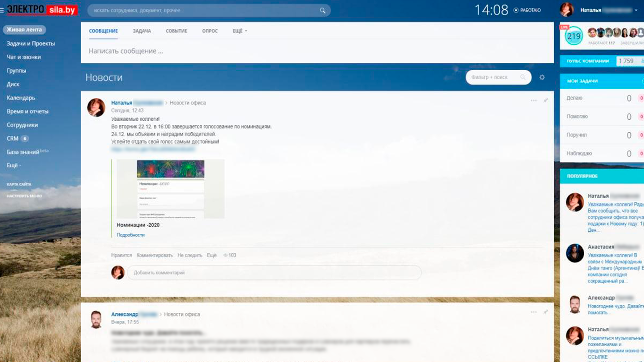Toggle the РАБОТАЮ workday status
This screenshot has width=644, height=362.
coord(527,10)
